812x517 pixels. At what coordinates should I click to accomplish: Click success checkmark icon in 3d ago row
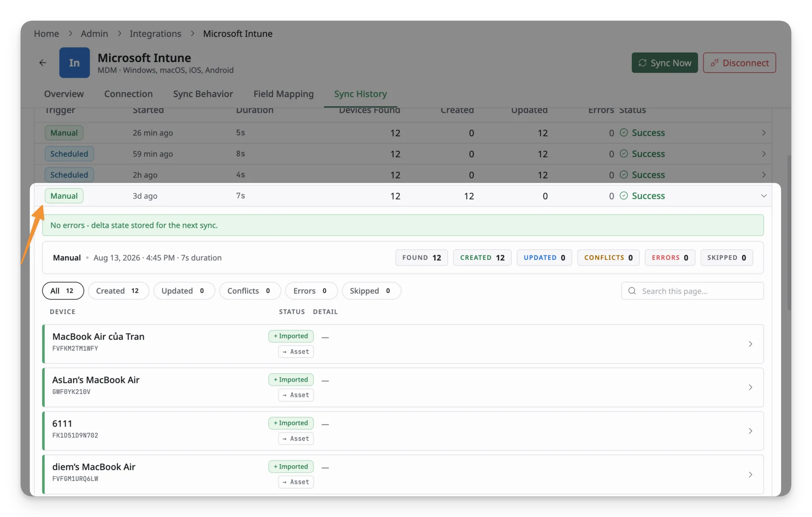[623, 196]
